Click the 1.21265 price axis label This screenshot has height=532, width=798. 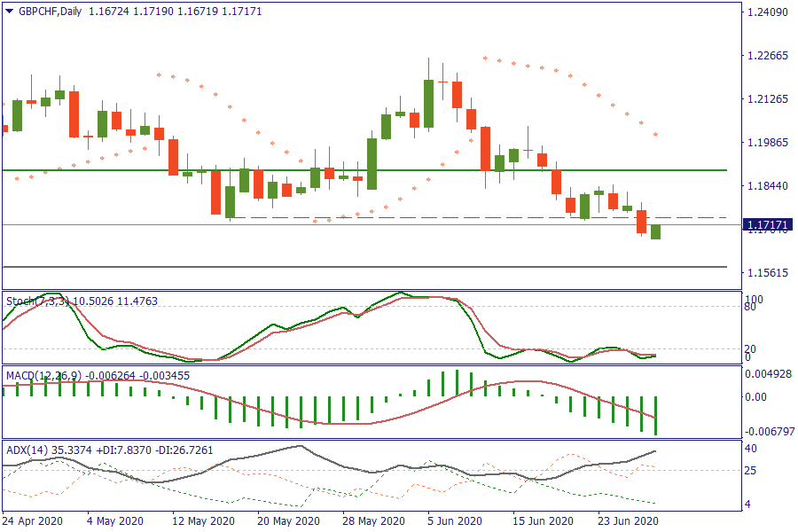click(768, 98)
